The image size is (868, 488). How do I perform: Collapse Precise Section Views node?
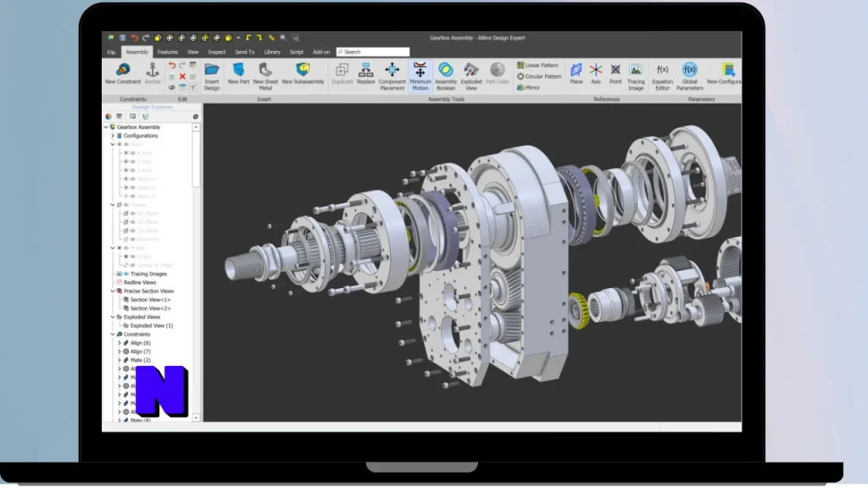113,291
